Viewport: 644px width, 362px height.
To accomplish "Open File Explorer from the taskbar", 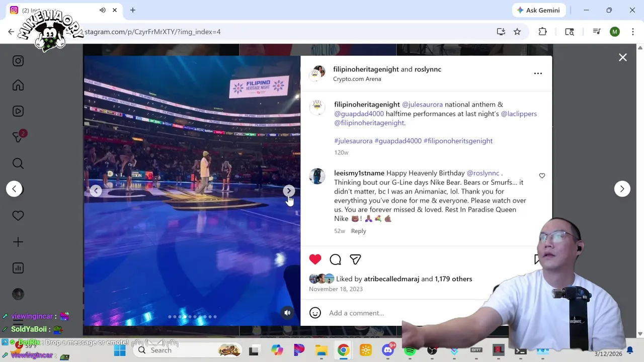I will click(x=321, y=350).
